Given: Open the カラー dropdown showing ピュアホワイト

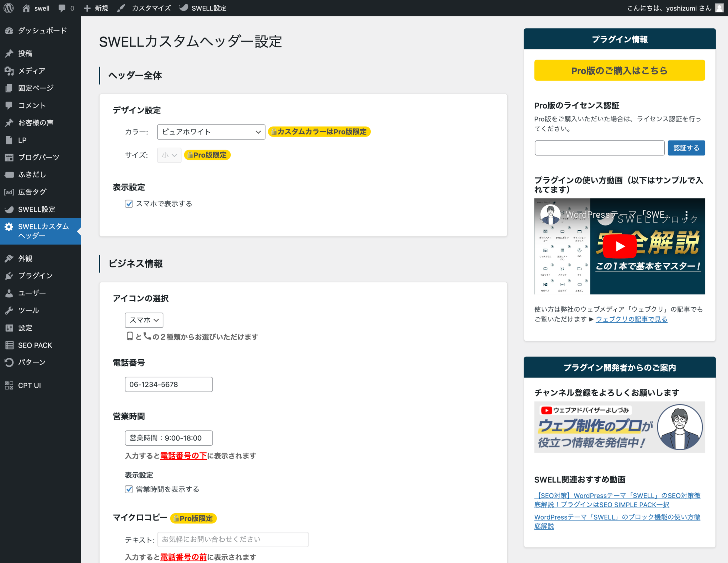Looking at the screenshot, I should click(x=211, y=132).
